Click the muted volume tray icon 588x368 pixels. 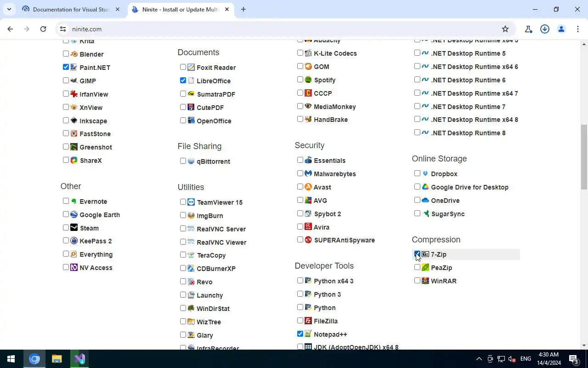[x=512, y=359]
